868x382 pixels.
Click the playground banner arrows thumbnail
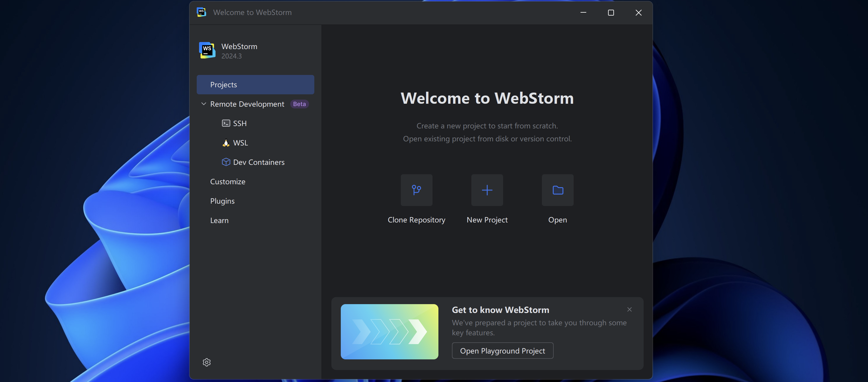tap(389, 332)
